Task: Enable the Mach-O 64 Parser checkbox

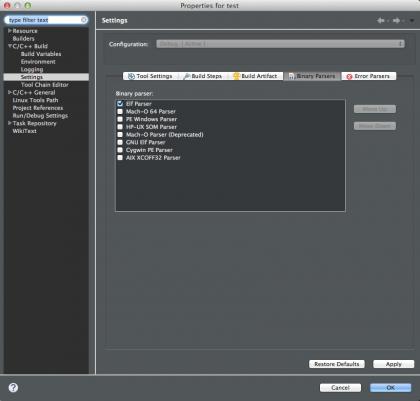Action: (120, 111)
